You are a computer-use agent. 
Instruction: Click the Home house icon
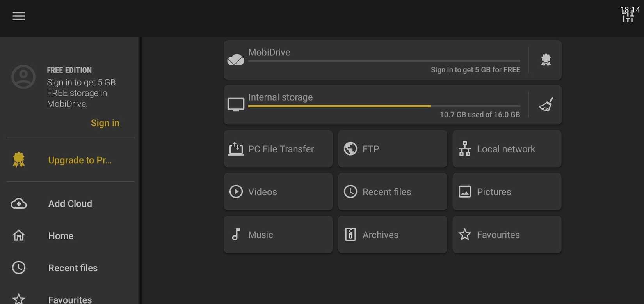click(x=19, y=235)
